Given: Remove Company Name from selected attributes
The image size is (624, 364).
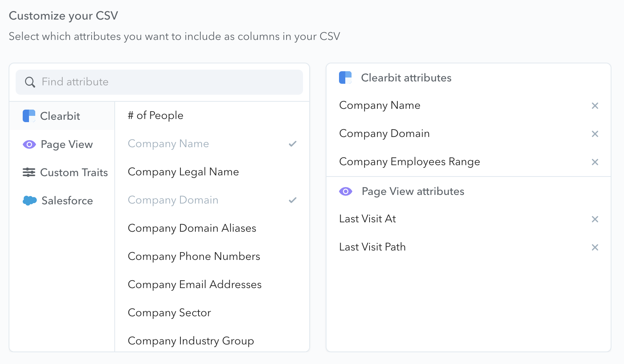Looking at the screenshot, I should pos(595,106).
